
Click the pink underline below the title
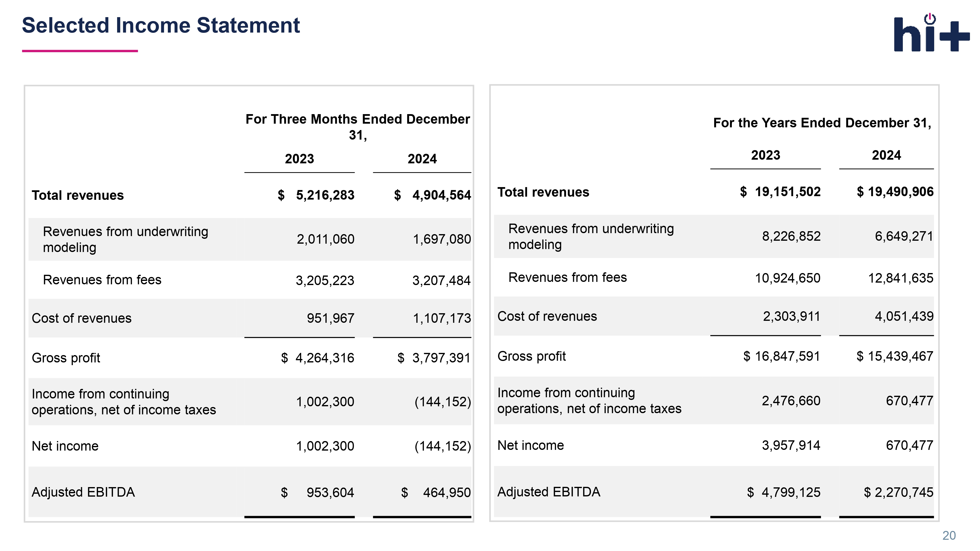[x=80, y=51]
